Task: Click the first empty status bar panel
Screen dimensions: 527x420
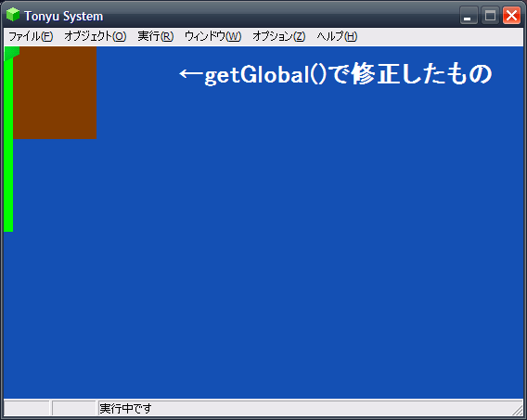Action: point(27,408)
